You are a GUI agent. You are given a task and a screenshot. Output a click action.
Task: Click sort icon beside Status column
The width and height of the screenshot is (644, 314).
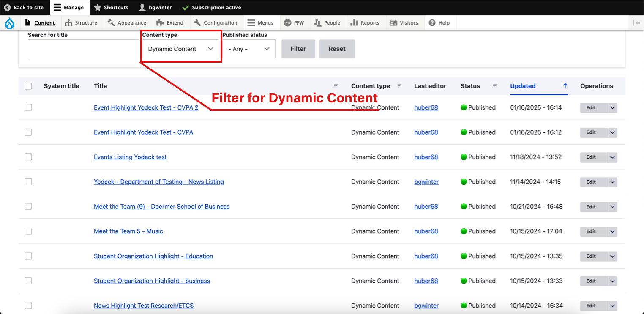[x=495, y=86]
